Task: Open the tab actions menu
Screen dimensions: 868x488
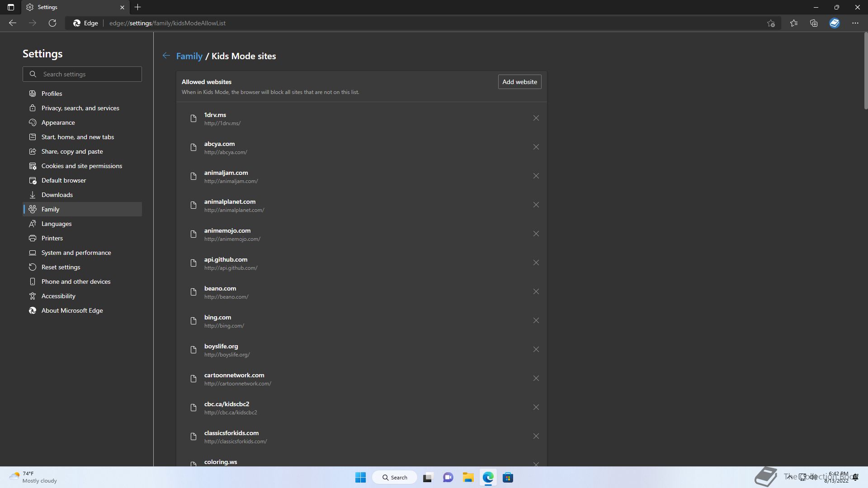Action: (11, 7)
